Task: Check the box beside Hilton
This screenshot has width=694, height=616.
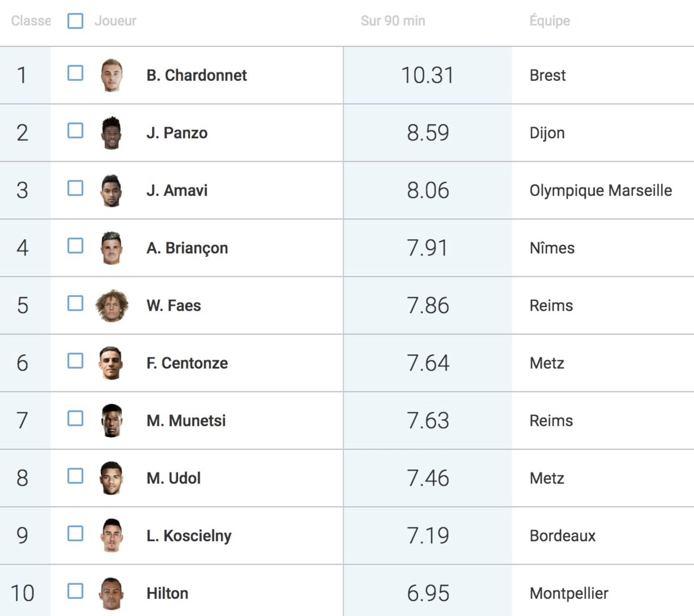Action: (x=75, y=591)
